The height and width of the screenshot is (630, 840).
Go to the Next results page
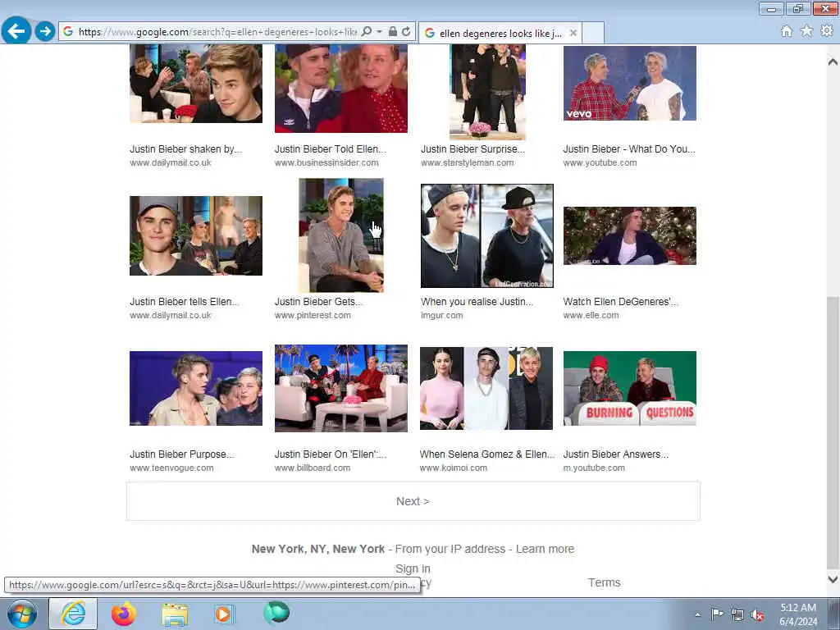tap(413, 501)
